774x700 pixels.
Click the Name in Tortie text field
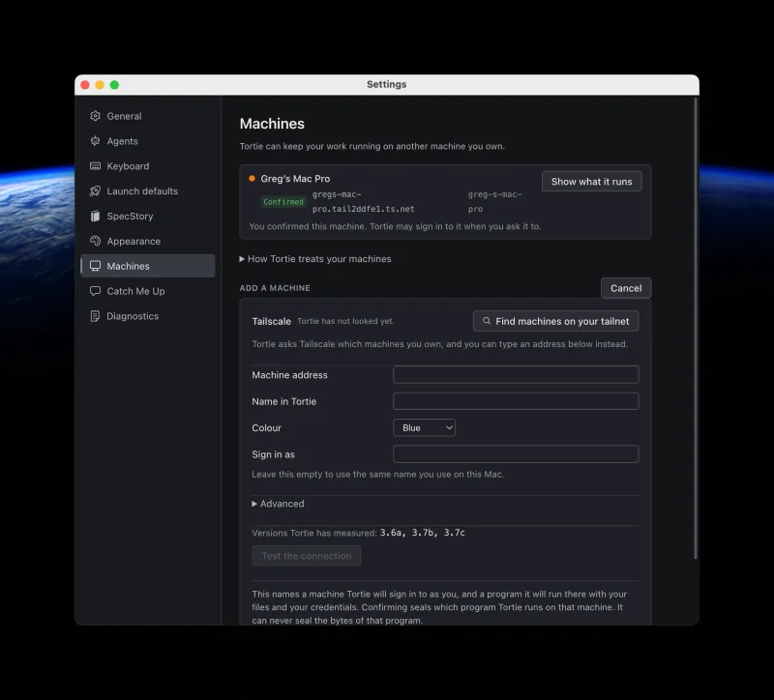(516, 401)
